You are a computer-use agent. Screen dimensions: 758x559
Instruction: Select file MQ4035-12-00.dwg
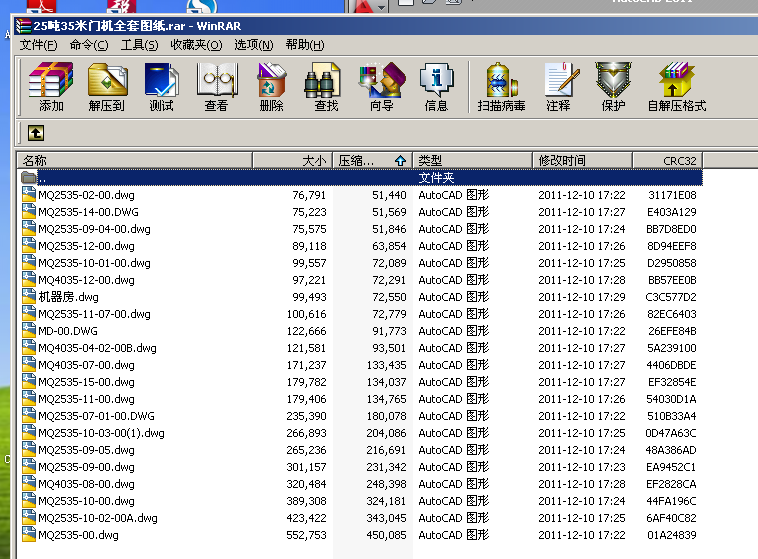coord(362,280)
